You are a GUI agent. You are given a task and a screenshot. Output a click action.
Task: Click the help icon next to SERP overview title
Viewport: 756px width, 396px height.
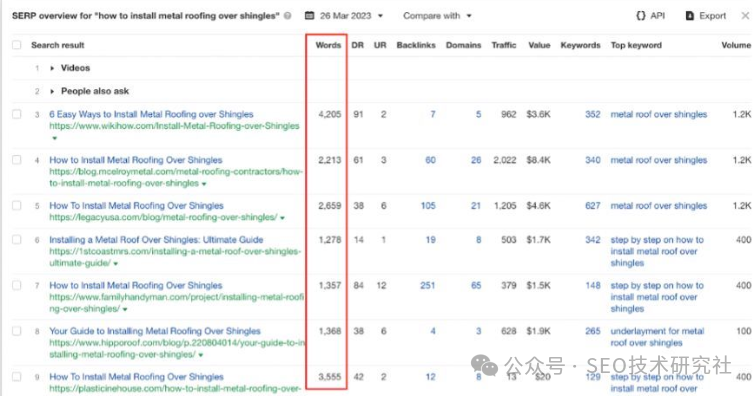[x=288, y=16]
